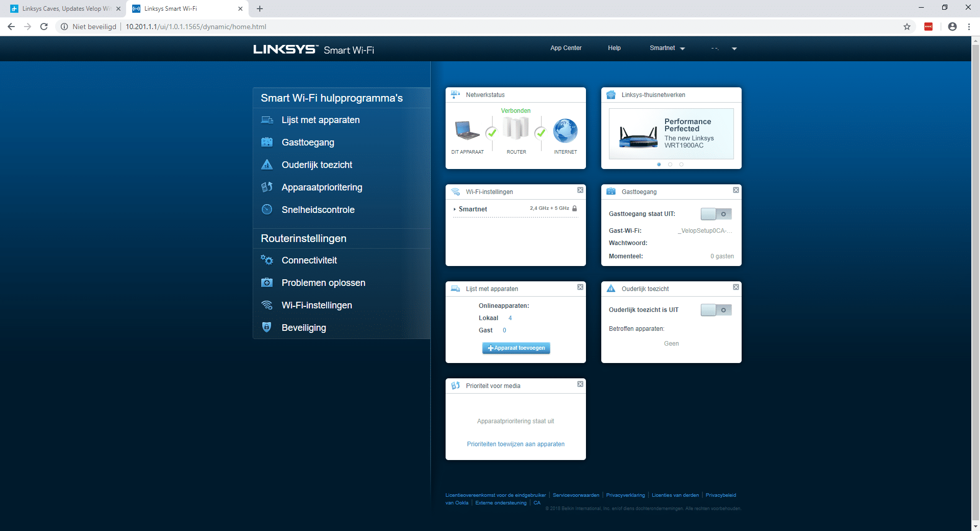
Task: Click the browser address bar URL
Action: pos(196,27)
